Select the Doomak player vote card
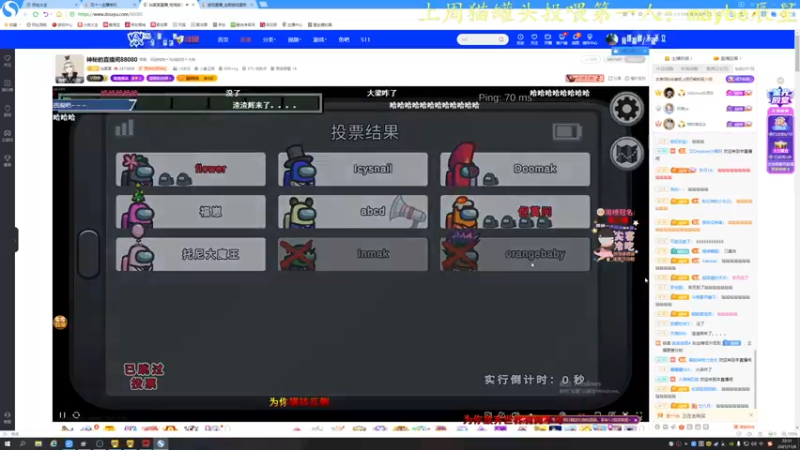This screenshot has height=450, width=800. click(x=515, y=169)
